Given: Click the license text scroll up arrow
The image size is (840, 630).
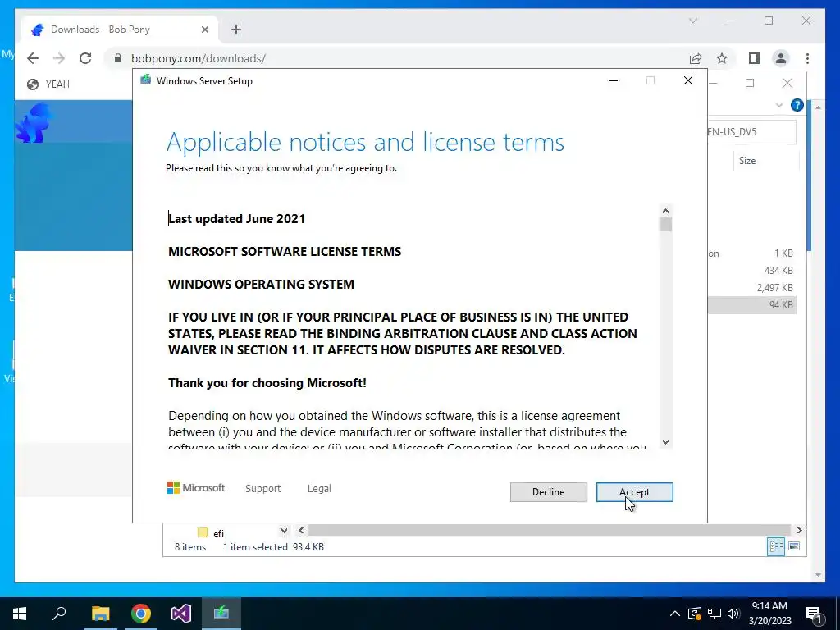Looking at the screenshot, I should (x=665, y=211).
